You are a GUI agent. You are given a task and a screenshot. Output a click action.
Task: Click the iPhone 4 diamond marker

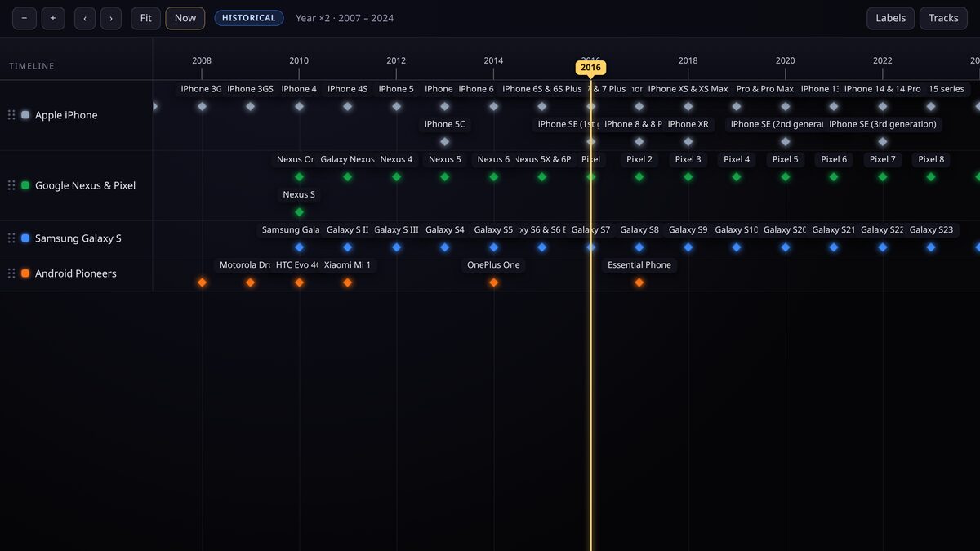point(299,106)
